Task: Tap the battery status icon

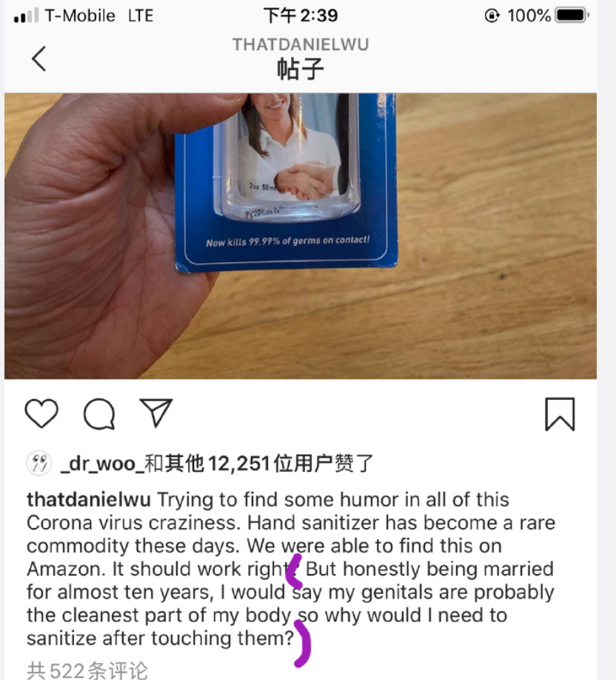Action: (572, 16)
